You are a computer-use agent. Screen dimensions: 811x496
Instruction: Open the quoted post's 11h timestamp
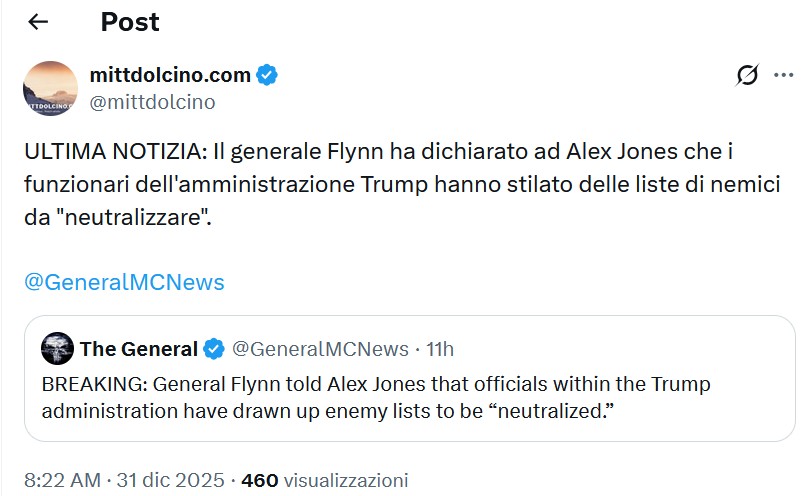coord(440,349)
